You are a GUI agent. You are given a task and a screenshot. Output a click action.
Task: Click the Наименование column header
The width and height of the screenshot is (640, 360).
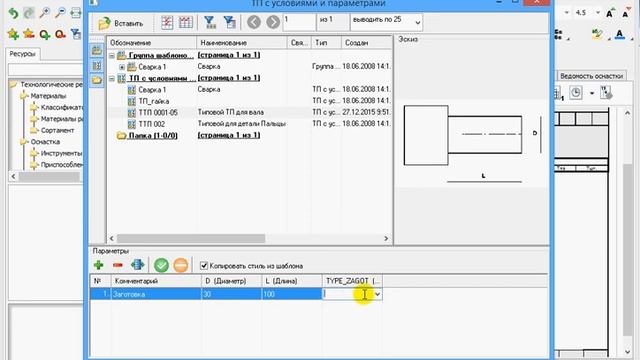point(242,42)
